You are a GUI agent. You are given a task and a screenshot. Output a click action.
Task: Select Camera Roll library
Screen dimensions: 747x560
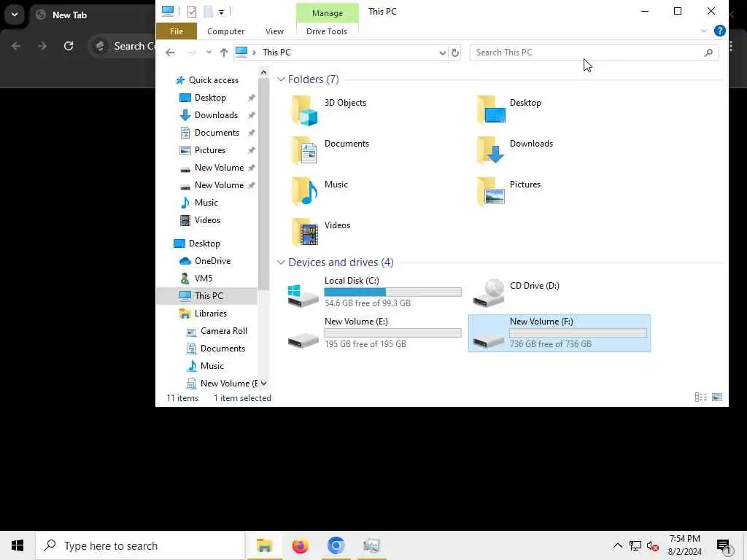click(223, 331)
